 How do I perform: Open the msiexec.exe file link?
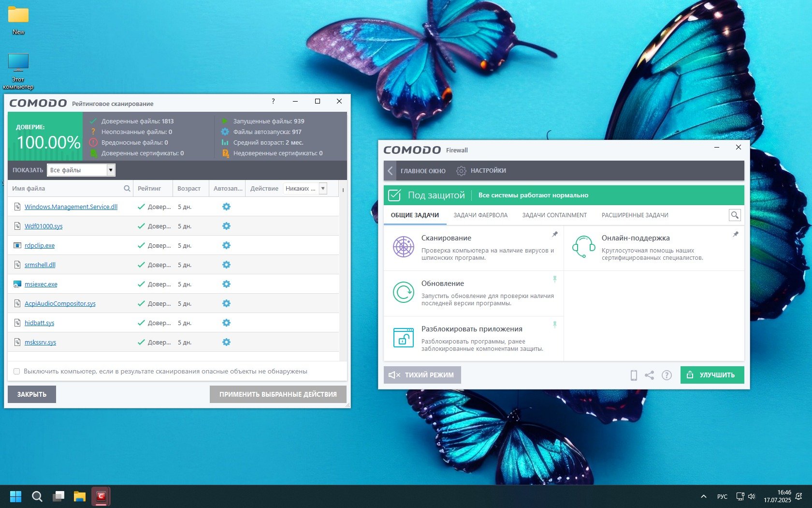click(41, 284)
